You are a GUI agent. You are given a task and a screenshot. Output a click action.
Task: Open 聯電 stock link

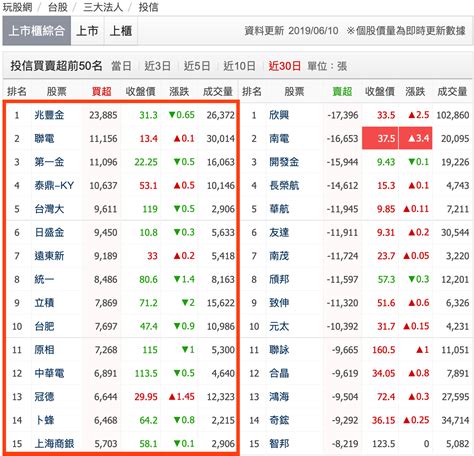coord(44,138)
